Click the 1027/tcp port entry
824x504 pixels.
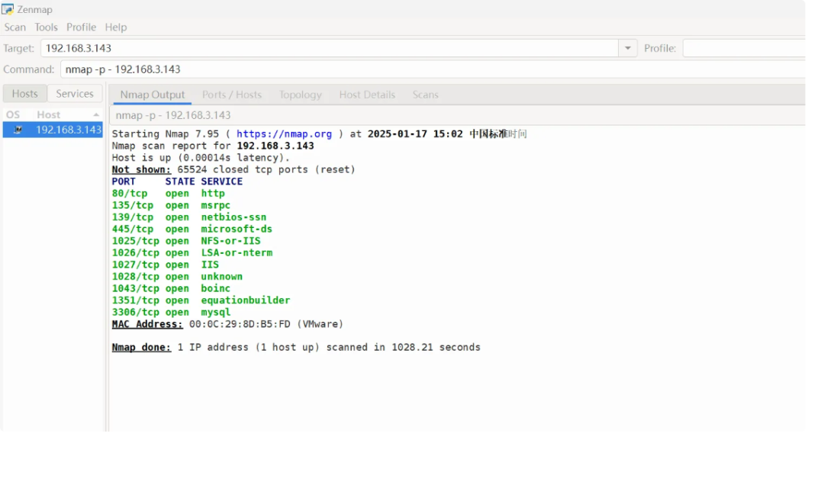(x=136, y=265)
